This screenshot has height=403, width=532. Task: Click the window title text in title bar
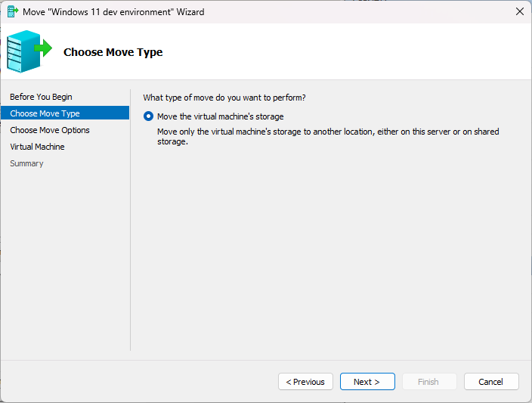tap(113, 12)
